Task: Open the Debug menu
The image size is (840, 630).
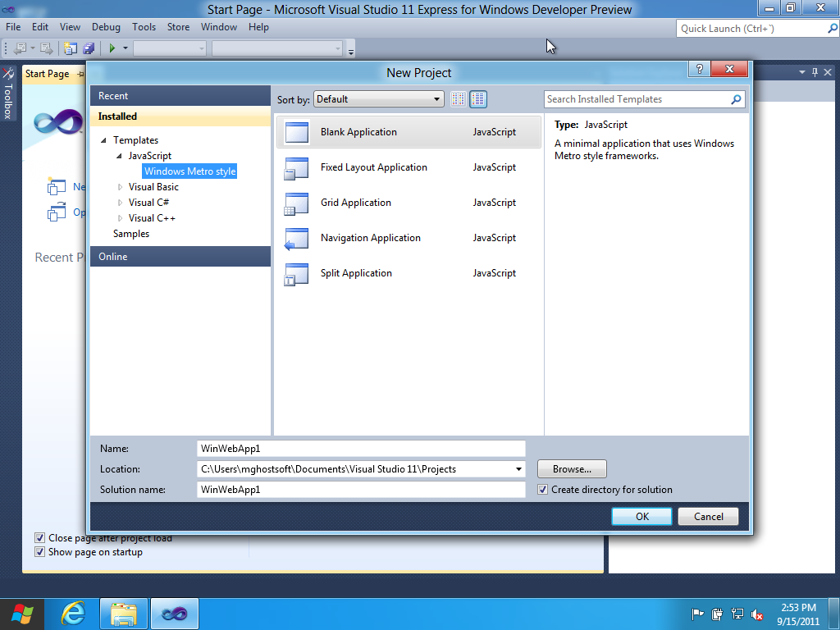Action: click(106, 27)
